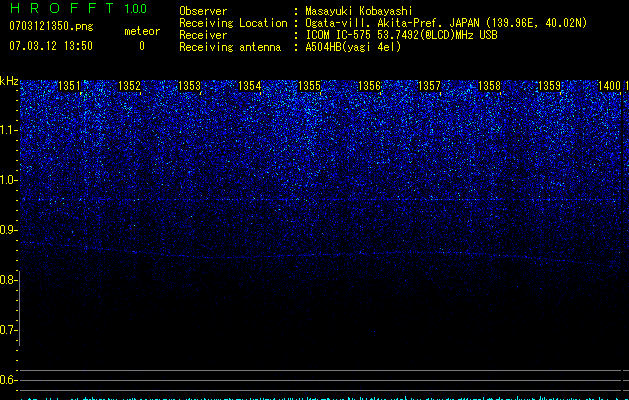The width and height of the screenshot is (629, 400).
Task: Select the ICOM IC-575 receiver description
Action: pos(402,35)
